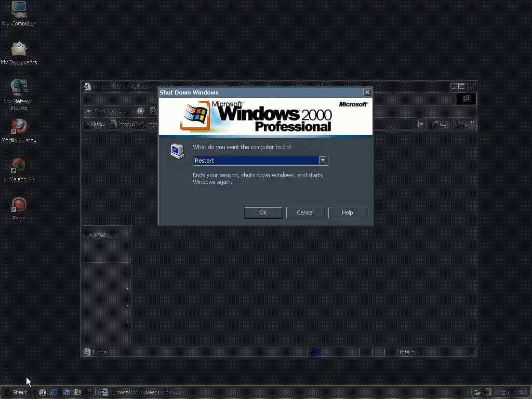Click the IE throbber logo icon
Viewport: 532px width, 399px height.
tap(466, 99)
